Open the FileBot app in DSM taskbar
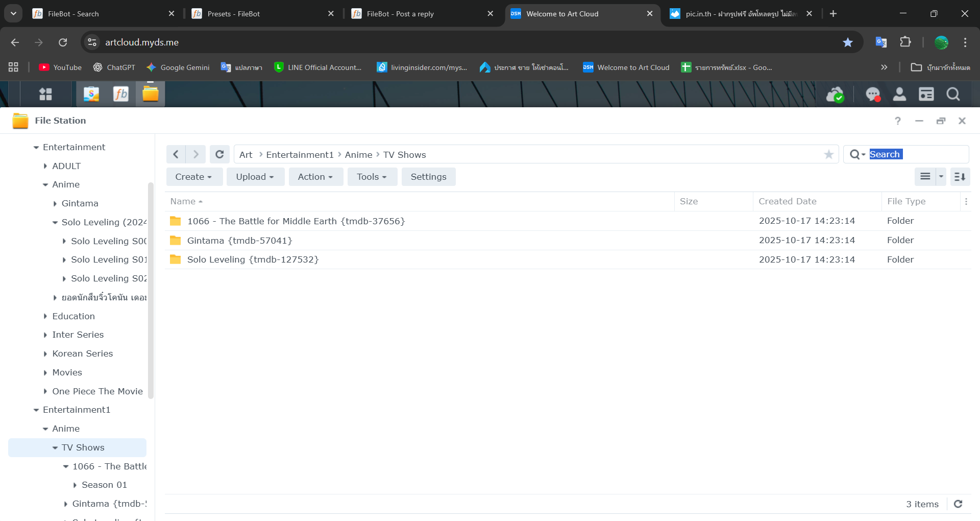Image resolution: width=980 pixels, height=521 pixels. 121,94
